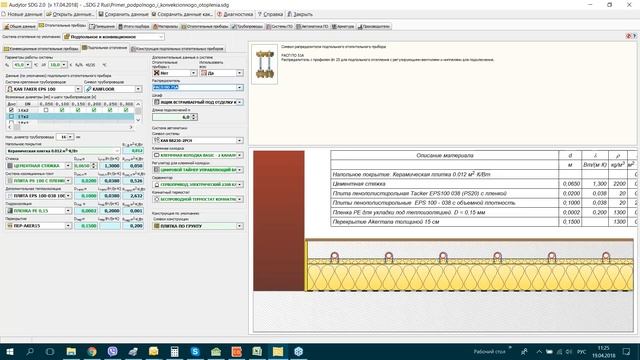The width and height of the screenshot is (640, 360).
Task: Open Viber from the taskbar
Action: click(x=112, y=351)
